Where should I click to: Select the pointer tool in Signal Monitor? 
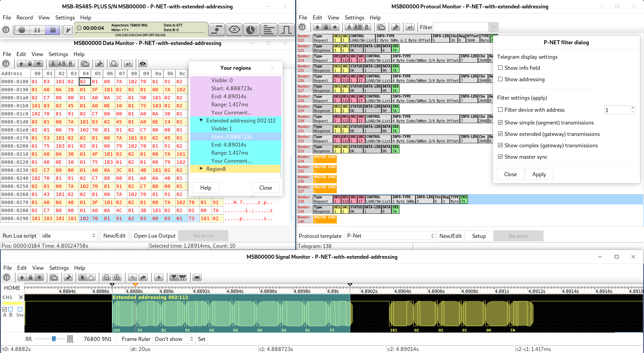pyautogui.click(x=83, y=278)
